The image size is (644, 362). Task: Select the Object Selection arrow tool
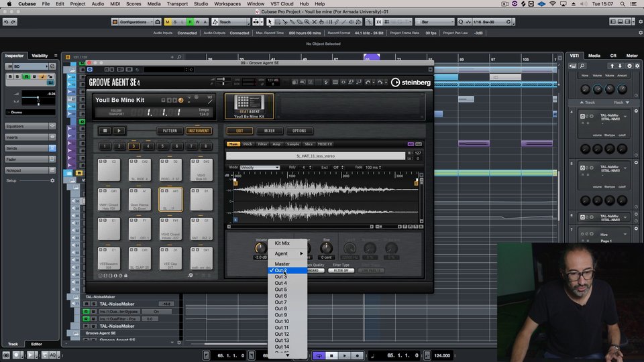pos(270,21)
